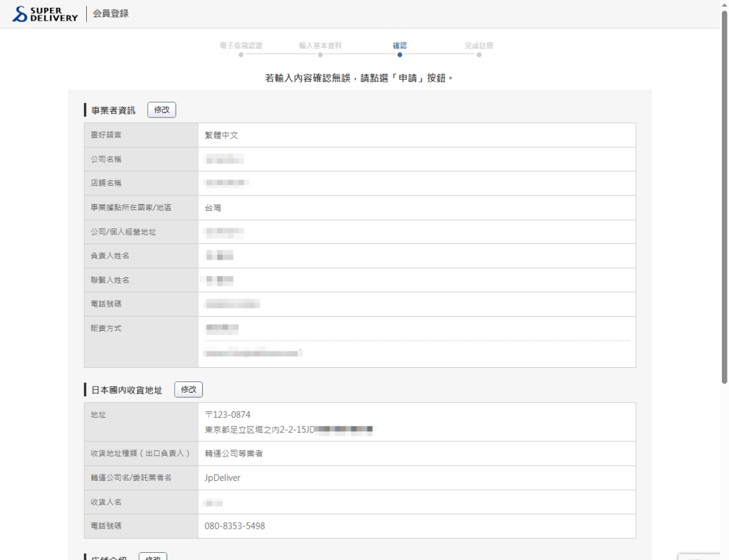The height and width of the screenshot is (560, 729).
Task: Click the vertical page scrollbar
Action: [x=724, y=198]
